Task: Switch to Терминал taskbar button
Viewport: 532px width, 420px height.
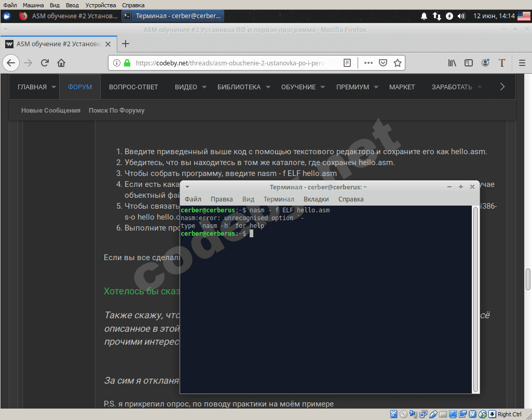Action: click(172, 16)
